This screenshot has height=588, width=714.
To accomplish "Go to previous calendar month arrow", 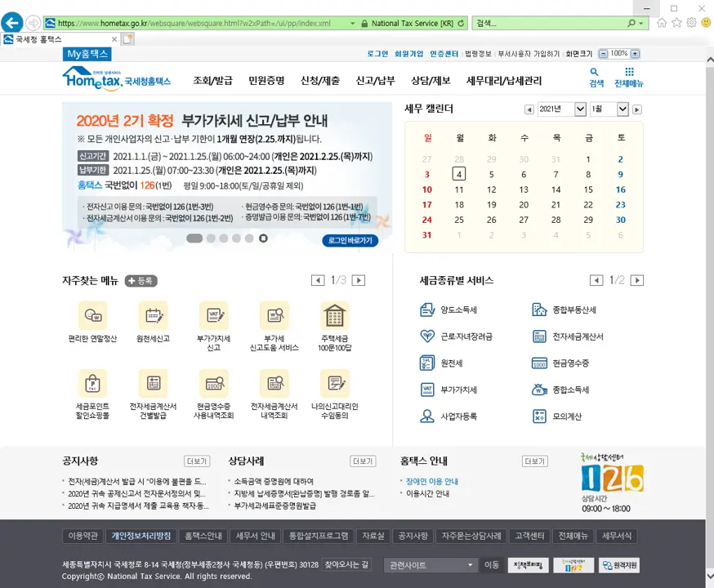I will [529, 109].
